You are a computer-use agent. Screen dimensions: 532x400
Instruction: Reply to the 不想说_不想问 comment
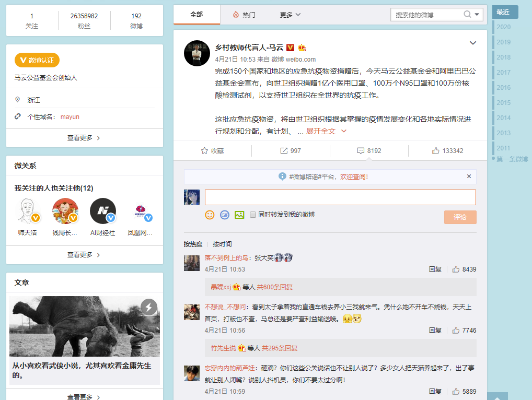click(435, 330)
